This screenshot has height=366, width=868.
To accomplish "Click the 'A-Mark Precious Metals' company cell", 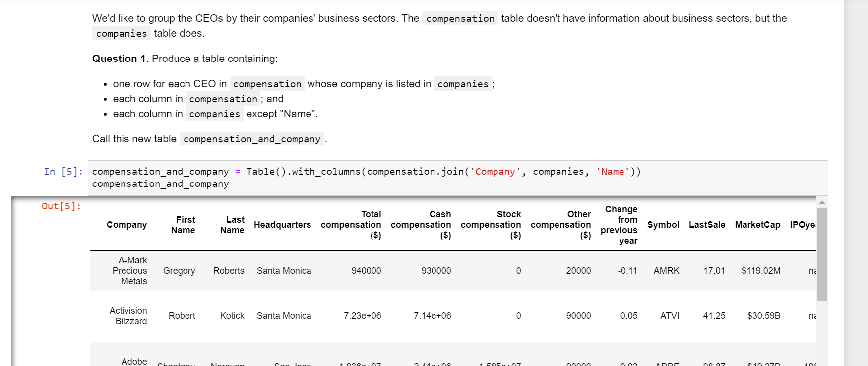I will click(x=130, y=271).
